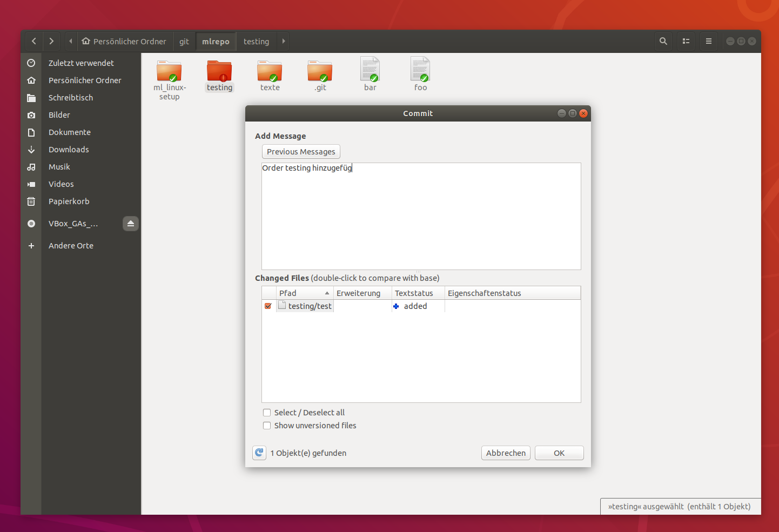Go back with the left arrow
The height and width of the screenshot is (532, 779).
click(x=34, y=41)
